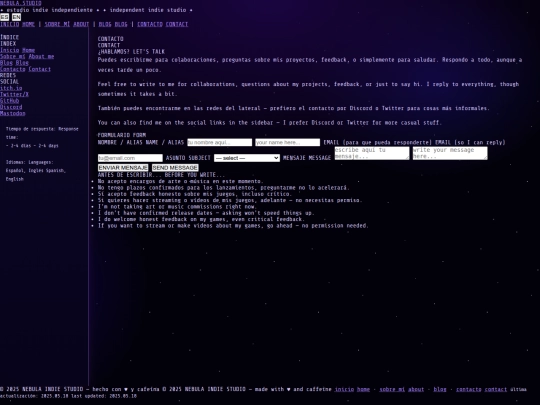
Task: Click the 'NOMBRE / ALIAS NAME / ALIAS' label
Action: coord(141,142)
